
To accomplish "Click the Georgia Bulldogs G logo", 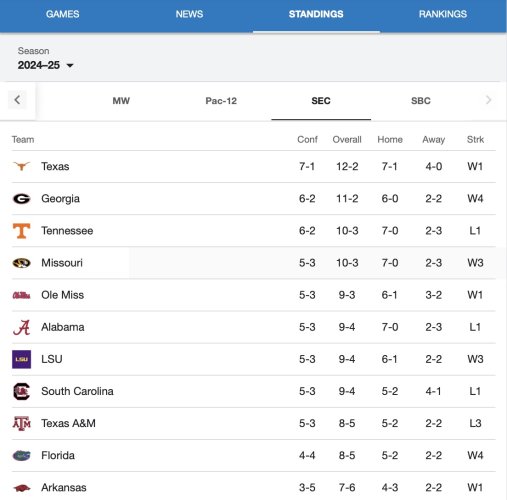I will [x=21, y=199].
